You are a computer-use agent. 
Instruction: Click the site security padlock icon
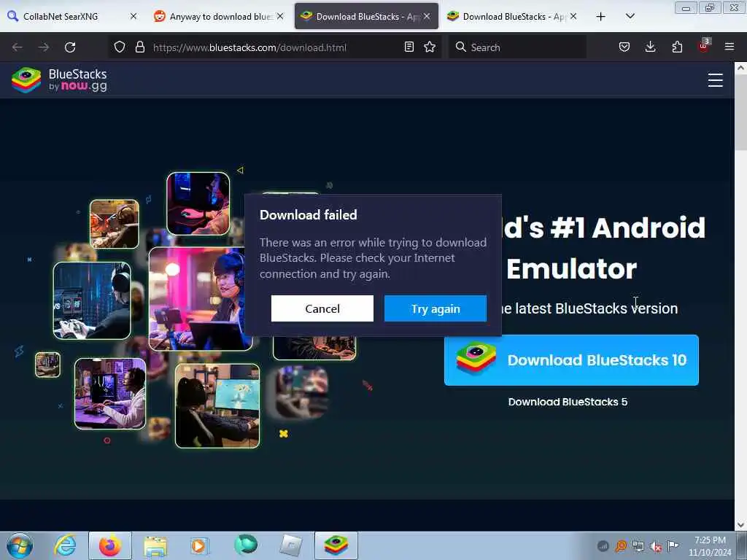pyautogui.click(x=139, y=47)
